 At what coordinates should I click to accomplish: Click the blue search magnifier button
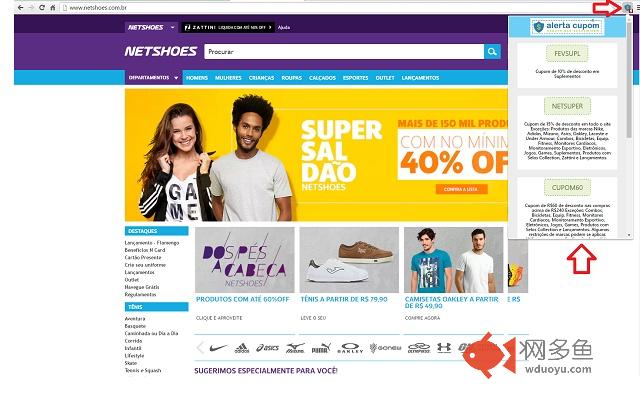[x=492, y=51]
